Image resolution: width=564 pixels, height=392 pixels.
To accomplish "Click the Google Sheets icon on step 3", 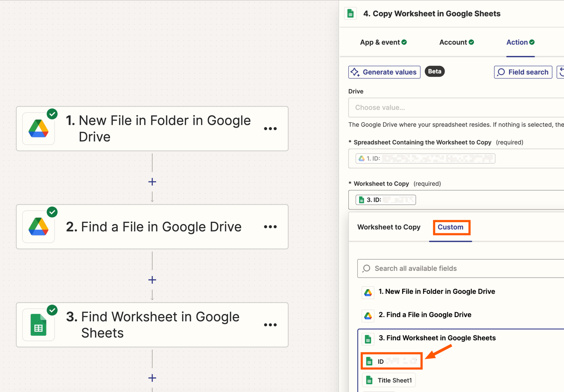I will [x=38, y=325].
